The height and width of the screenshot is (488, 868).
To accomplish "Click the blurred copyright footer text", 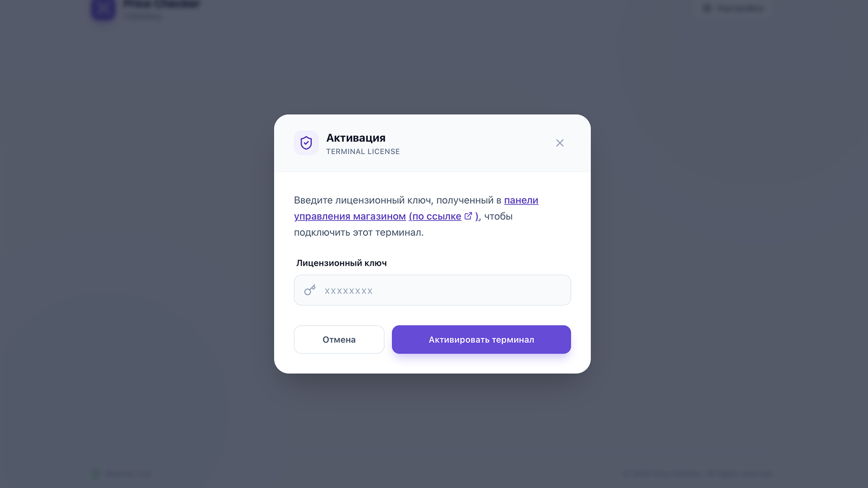I will 698,473.
